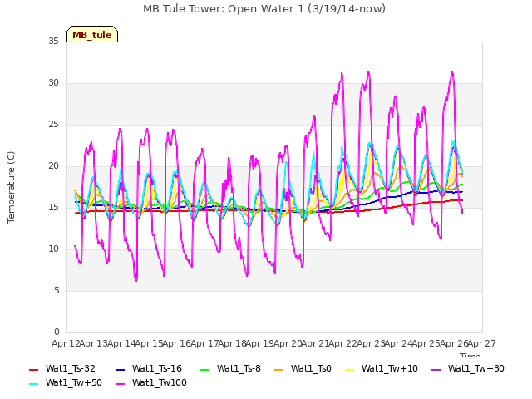Click the Apr 25 x-axis label
Viewport: 532px width, 399px height.
click(x=426, y=344)
